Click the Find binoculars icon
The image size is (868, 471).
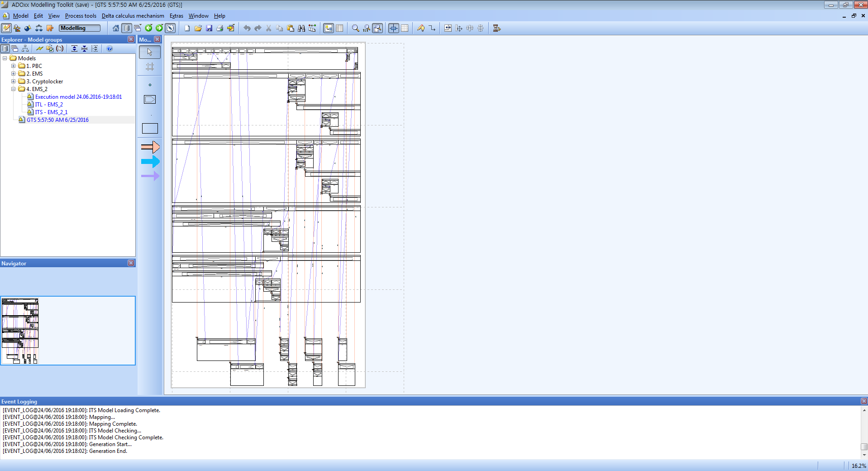301,28
